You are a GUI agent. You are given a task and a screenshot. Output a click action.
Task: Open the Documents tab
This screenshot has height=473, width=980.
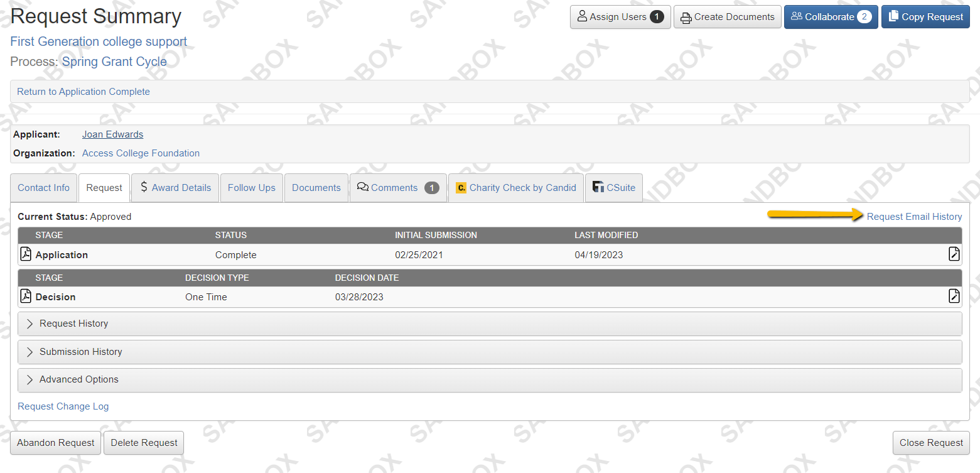pyautogui.click(x=316, y=188)
